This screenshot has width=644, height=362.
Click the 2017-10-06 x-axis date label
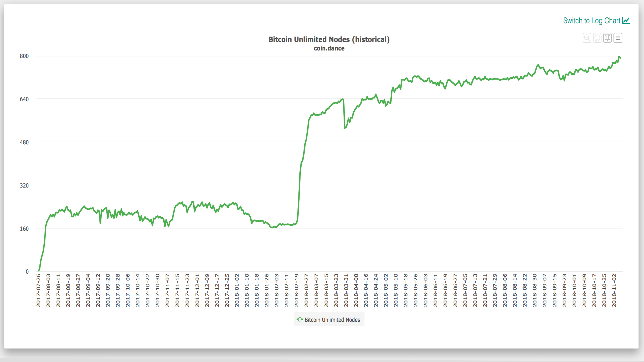[x=128, y=290]
